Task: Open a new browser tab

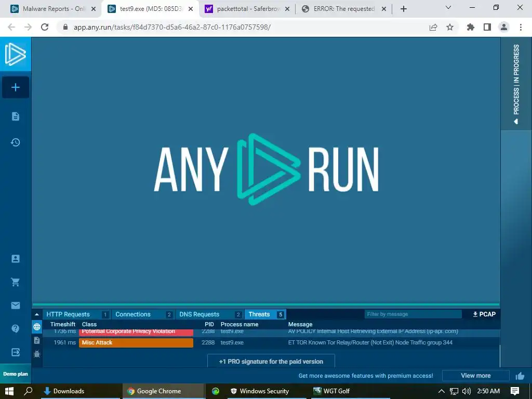Action: pos(403,9)
